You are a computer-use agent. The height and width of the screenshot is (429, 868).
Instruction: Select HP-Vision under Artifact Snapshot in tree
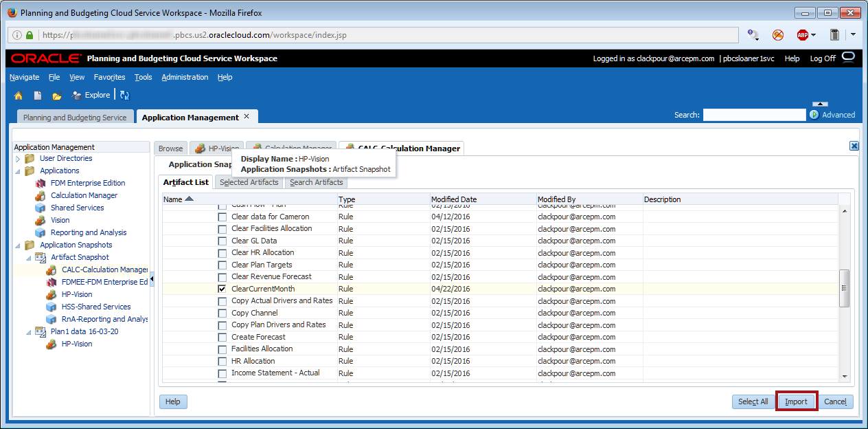click(x=76, y=294)
